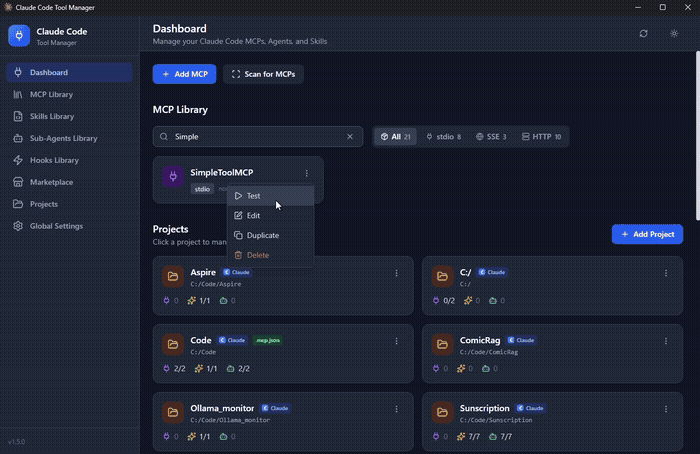Open Sub-Agents Library
700x454 pixels.
69,138
